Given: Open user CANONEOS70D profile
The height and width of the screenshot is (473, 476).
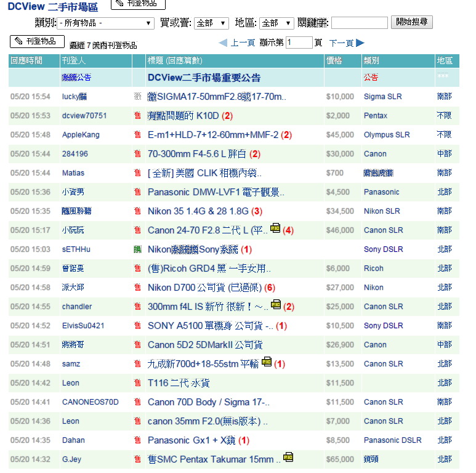Looking at the screenshot, I should click(x=90, y=402).
